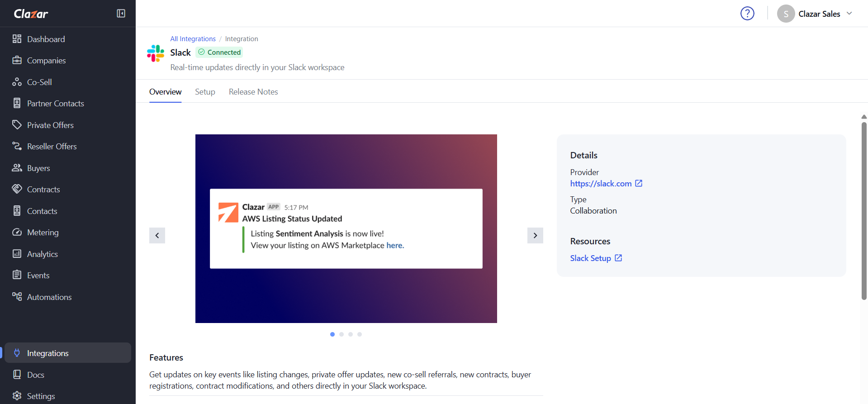Click the S user avatar

coord(786,14)
